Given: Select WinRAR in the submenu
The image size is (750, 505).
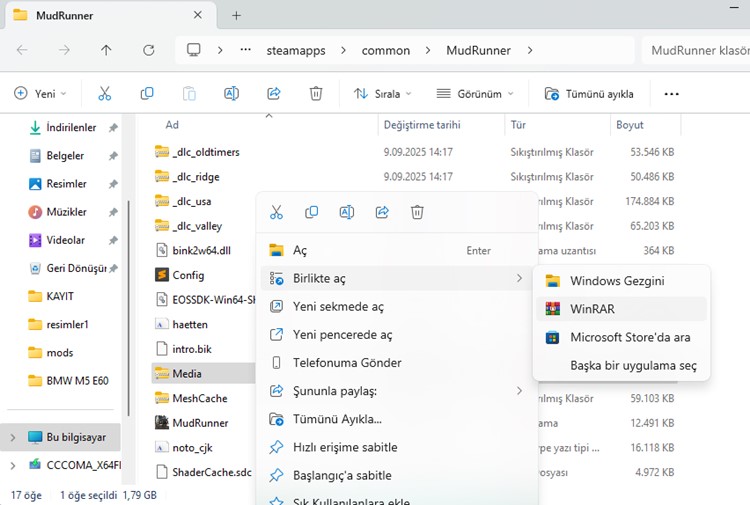Looking at the screenshot, I should click(x=621, y=309).
